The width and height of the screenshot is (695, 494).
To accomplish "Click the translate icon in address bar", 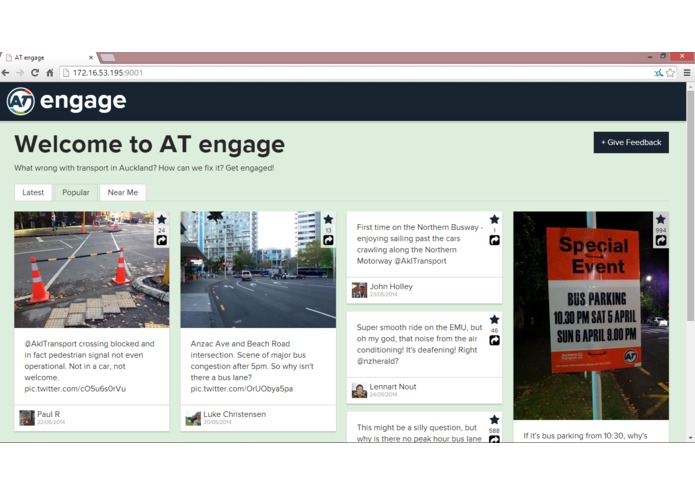I will coord(659,73).
